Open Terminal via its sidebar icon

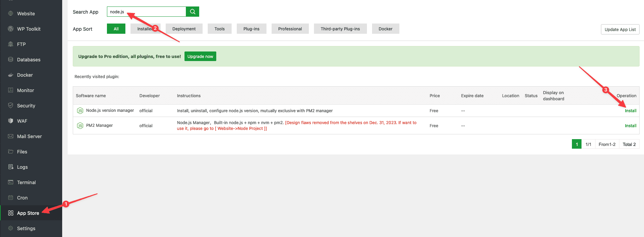click(x=11, y=182)
